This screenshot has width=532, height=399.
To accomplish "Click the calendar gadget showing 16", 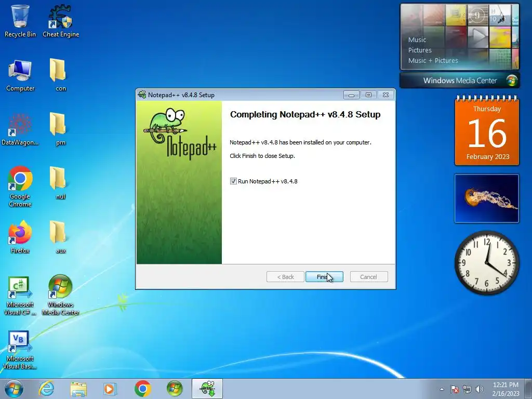I will [487, 131].
